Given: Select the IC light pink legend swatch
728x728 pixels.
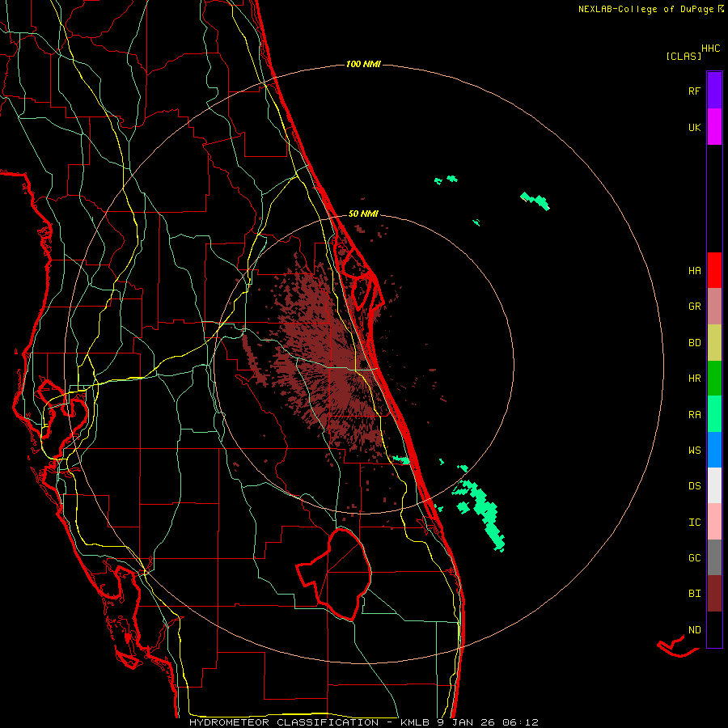Looking at the screenshot, I should pos(714,522).
